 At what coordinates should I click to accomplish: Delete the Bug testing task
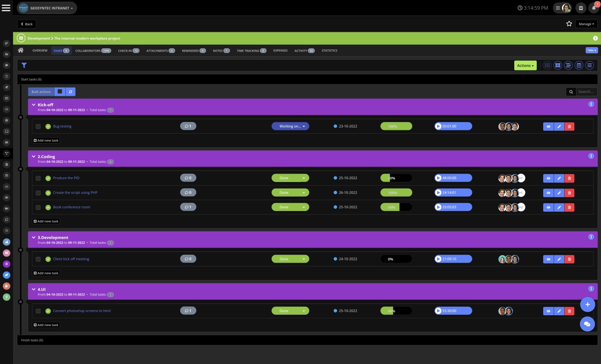pyautogui.click(x=569, y=126)
